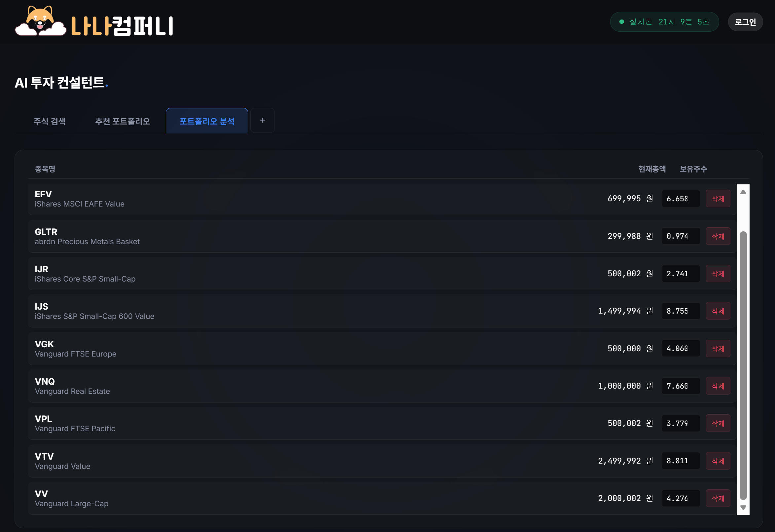The image size is (775, 532).
Task: Click the 실시간 clock badge
Action: (664, 22)
